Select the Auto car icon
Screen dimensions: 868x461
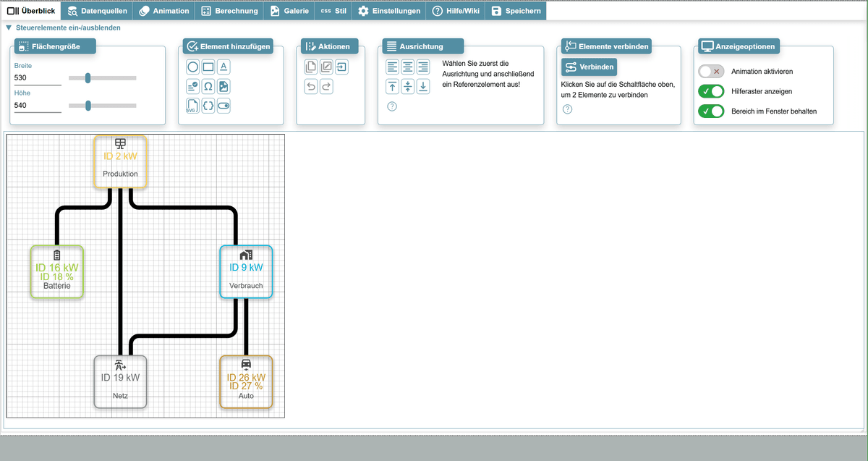point(246,364)
